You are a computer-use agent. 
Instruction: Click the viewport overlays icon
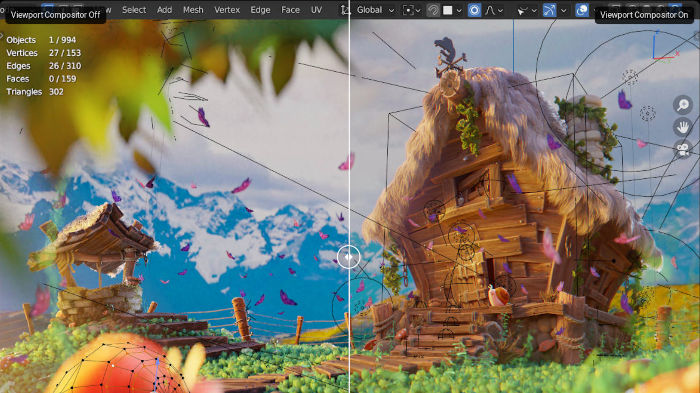pyautogui.click(x=582, y=10)
